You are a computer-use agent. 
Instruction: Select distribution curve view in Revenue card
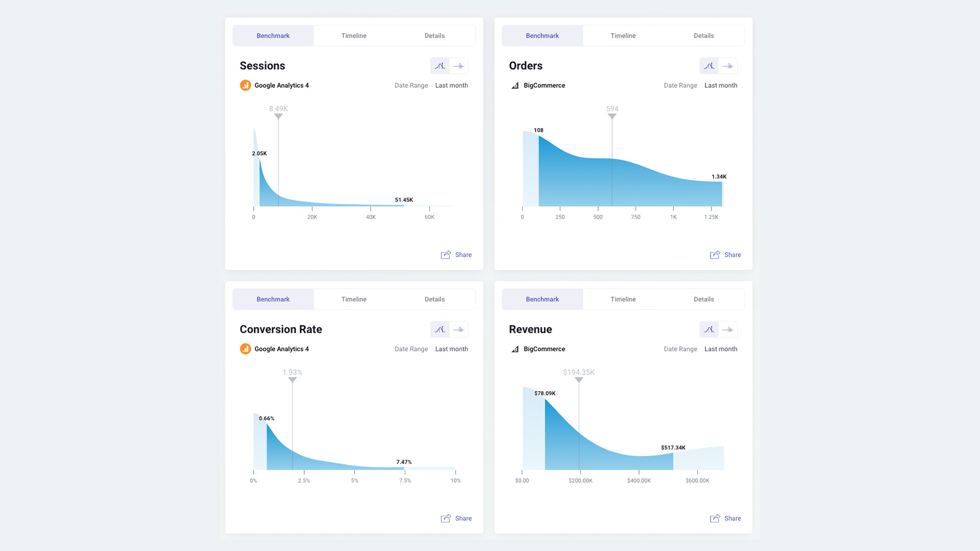tap(709, 330)
